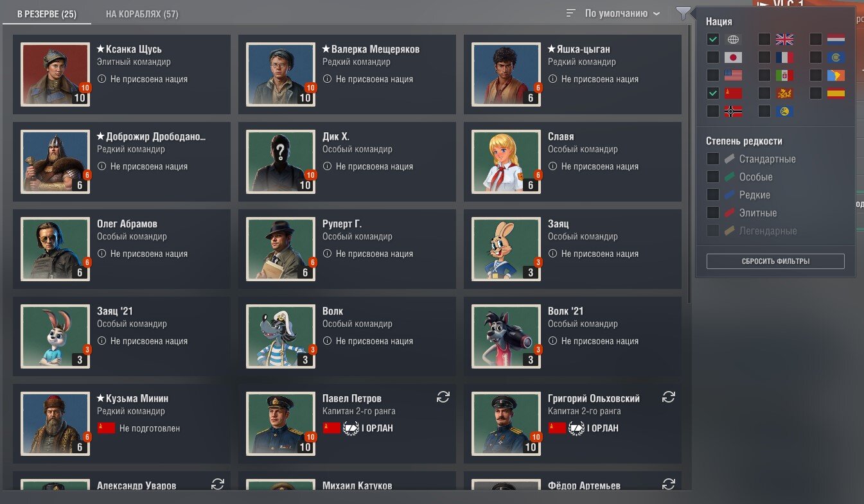
Task: Click the Нация filter heading
Action: (x=719, y=22)
